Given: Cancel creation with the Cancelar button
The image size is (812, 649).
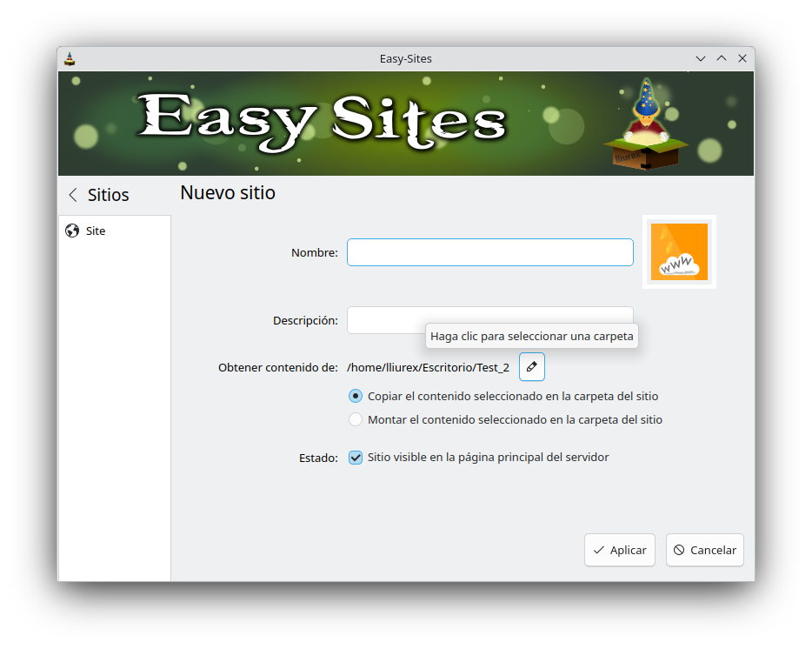Looking at the screenshot, I should (x=704, y=550).
